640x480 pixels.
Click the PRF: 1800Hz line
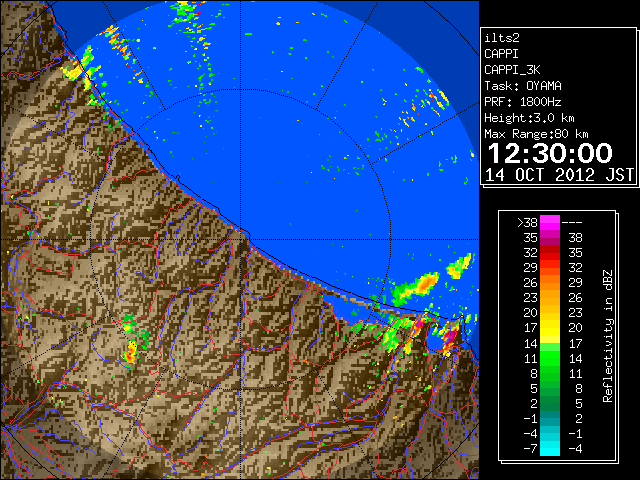click(523, 102)
